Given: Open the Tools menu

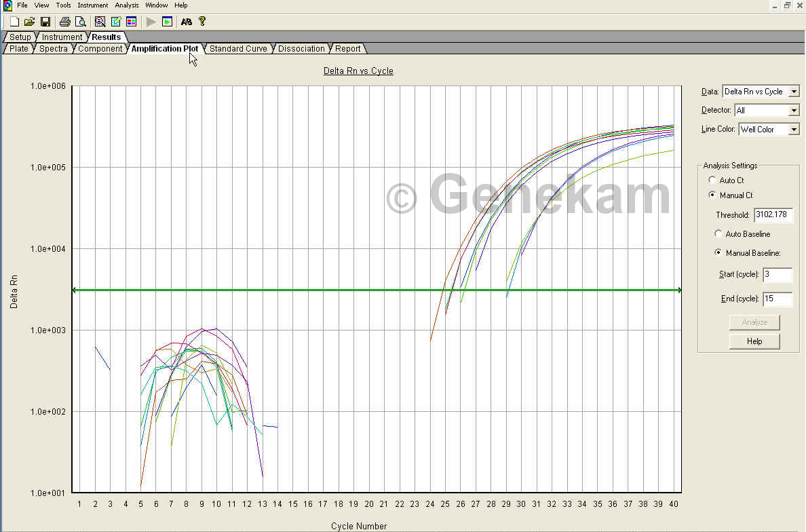Looking at the screenshot, I should tap(63, 5).
